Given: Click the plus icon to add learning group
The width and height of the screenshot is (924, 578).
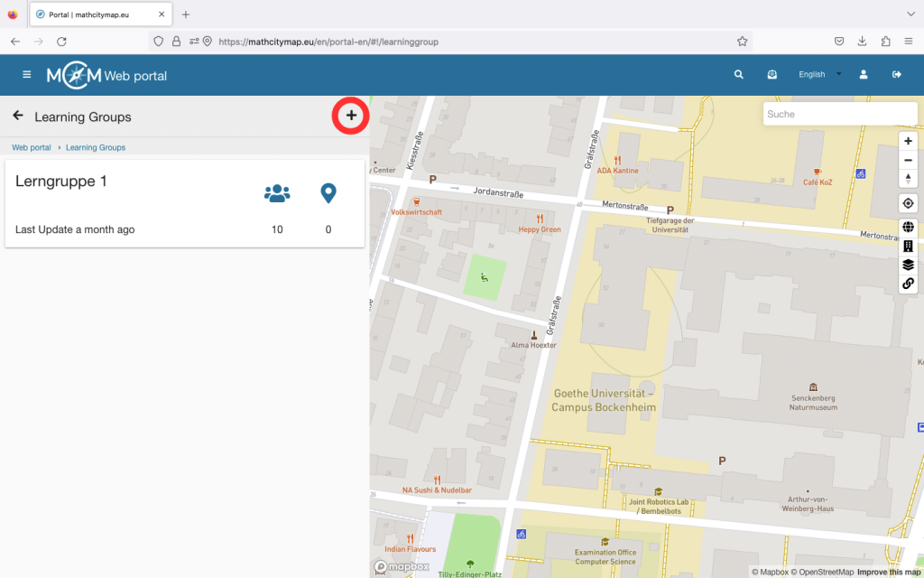Looking at the screenshot, I should [351, 116].
